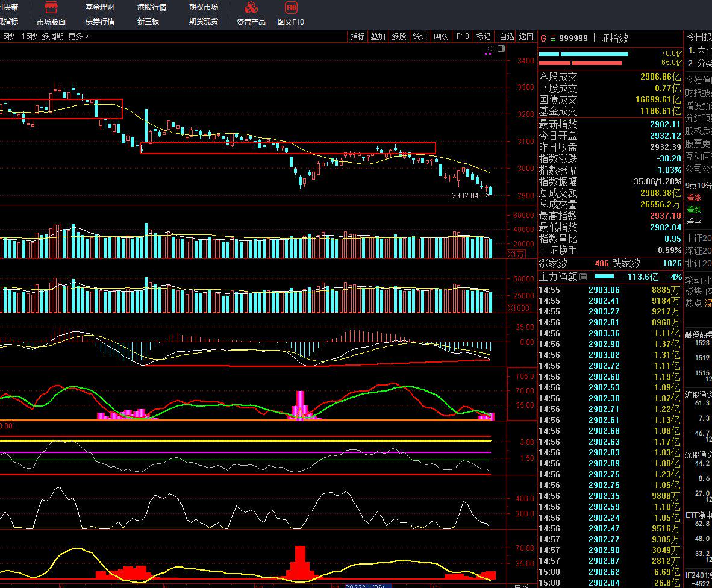Open the 多周期 period selector

(52, 36)
